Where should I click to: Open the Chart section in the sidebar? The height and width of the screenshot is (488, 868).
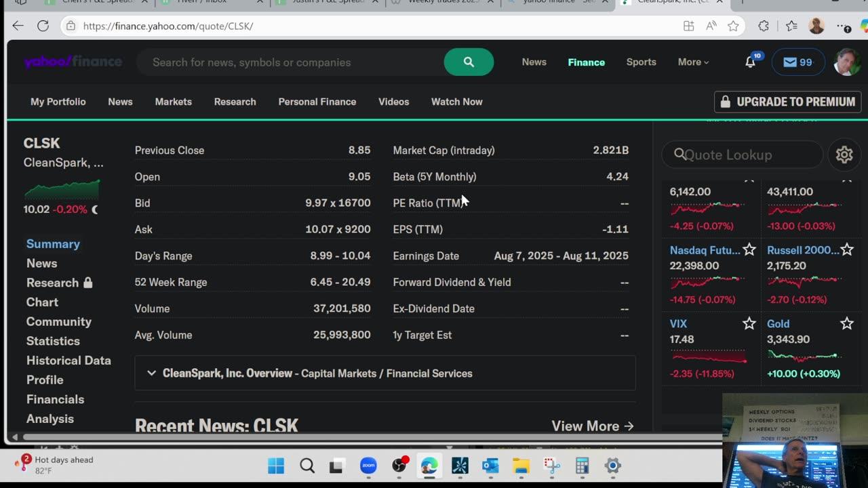point(42,302)
